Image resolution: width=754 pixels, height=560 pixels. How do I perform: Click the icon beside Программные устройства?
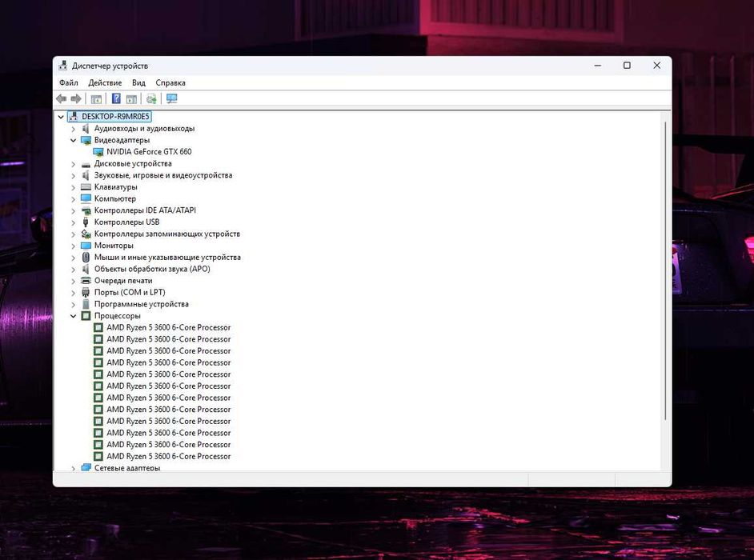[x=86, y=304]
